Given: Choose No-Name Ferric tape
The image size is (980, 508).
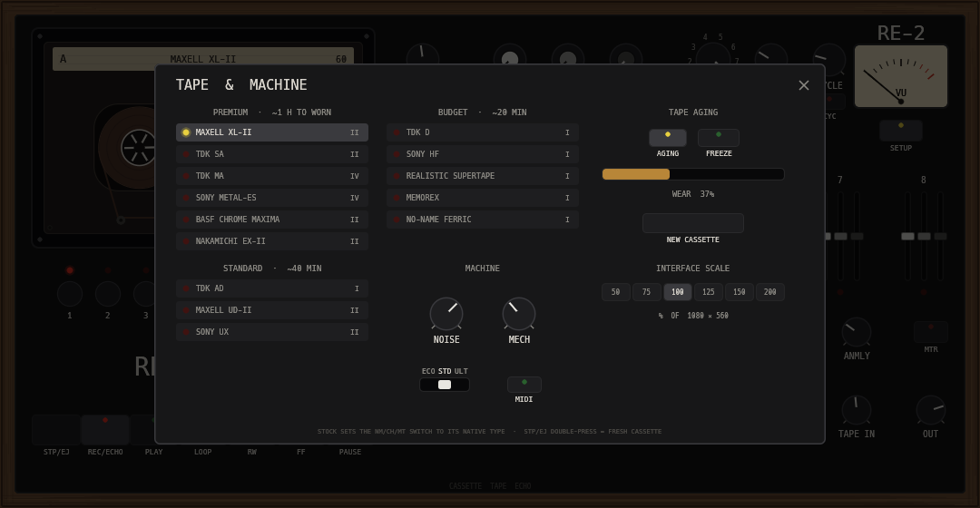Looking at the screenshot, I should (x=483, y=220).
